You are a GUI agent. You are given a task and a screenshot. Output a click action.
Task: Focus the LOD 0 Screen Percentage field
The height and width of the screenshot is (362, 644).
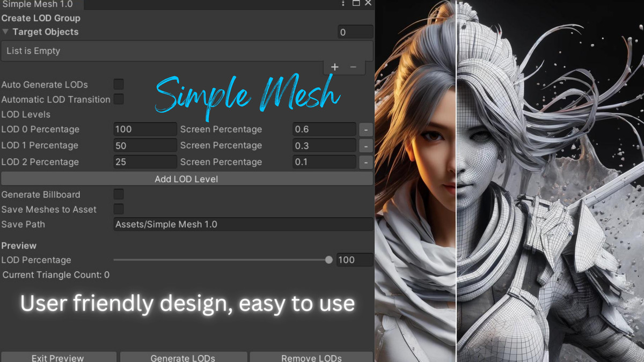[324, 129]
